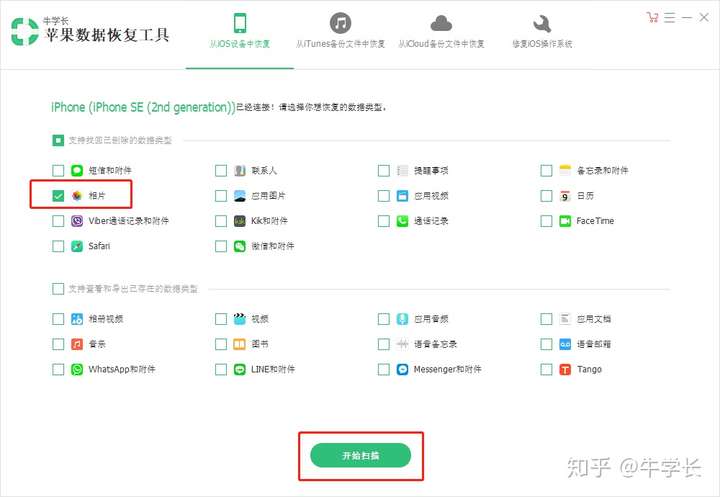Viewport: 720px width, 497px height.
Task: Click the App Videos icon beside 应用视频
Action: [x=402, y=196]
